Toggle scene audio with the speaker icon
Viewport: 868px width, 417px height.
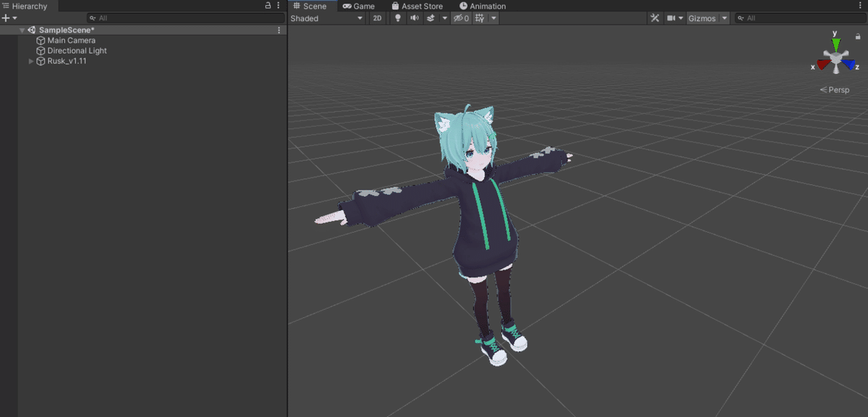[x=414, y=18]
